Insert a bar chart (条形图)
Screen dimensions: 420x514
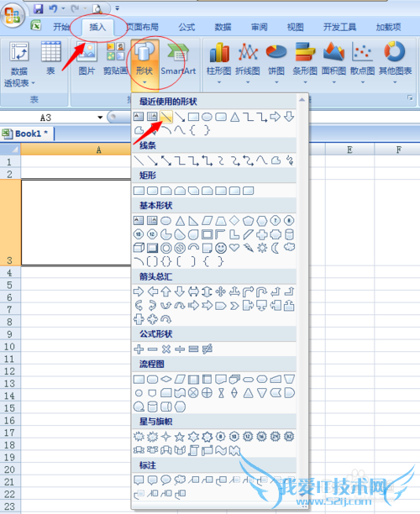coord(305,62)
